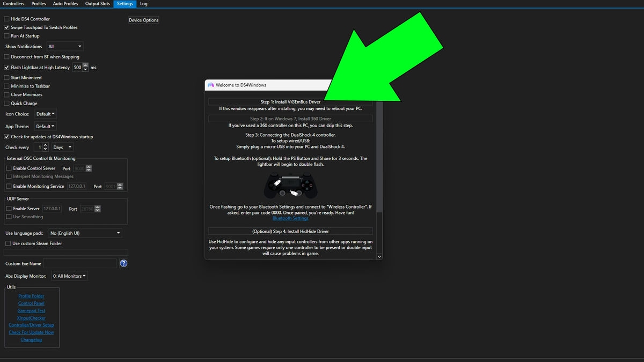Image resolution: width=644 pixels, height=362 pixels.
Task: Open the Changelog link in Utils
Action: (x=31, y=339)
